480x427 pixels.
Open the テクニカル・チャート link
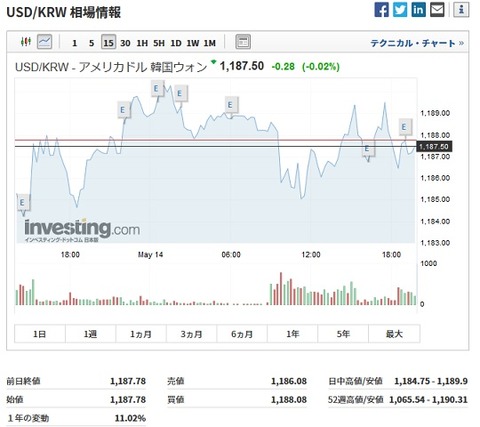pyautogui.click(x=417, y=43)
